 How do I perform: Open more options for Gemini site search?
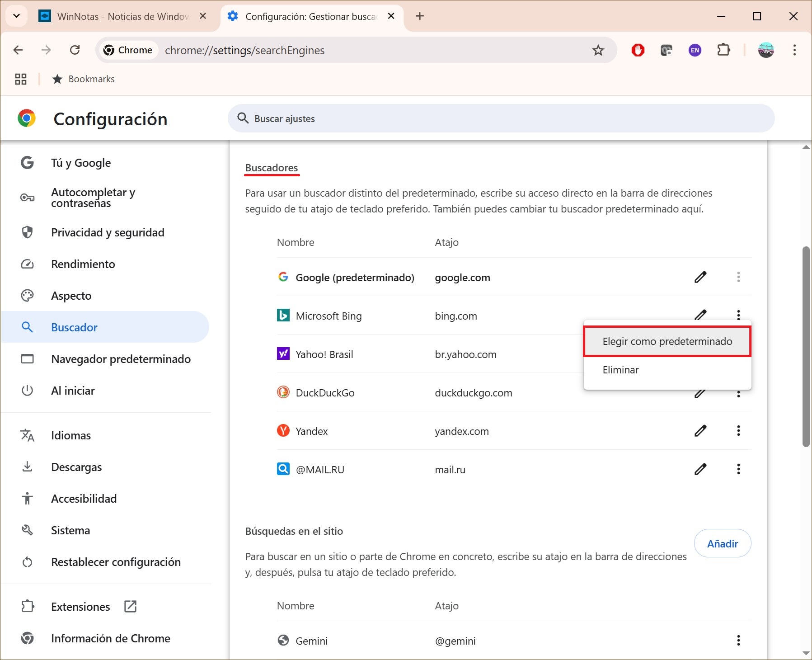pos(738,640)
